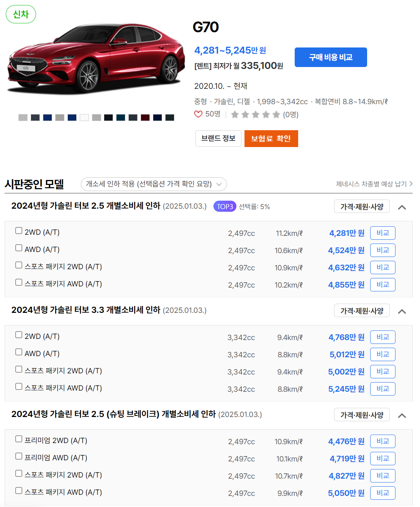Click the 4,476만 원 price for 프리미엄 2WD
Screen dimensions: 420x507
tap(346, 442)
